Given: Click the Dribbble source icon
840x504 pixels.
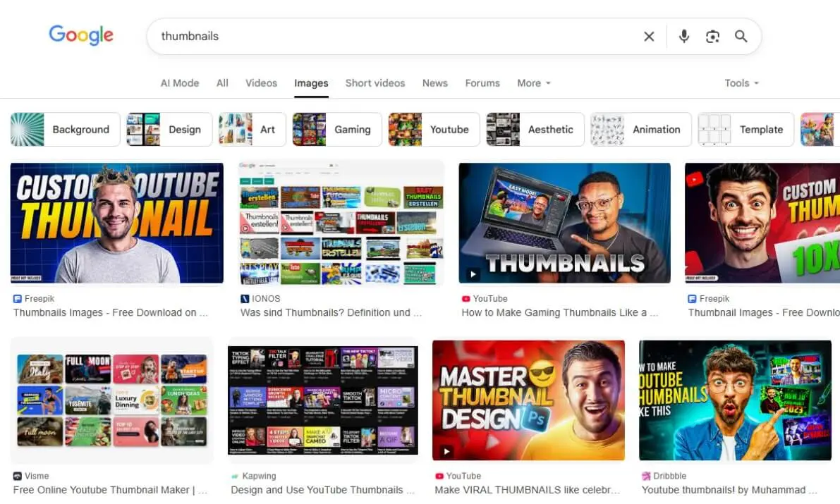Looking at the screenshot, I should click(647, 476).
